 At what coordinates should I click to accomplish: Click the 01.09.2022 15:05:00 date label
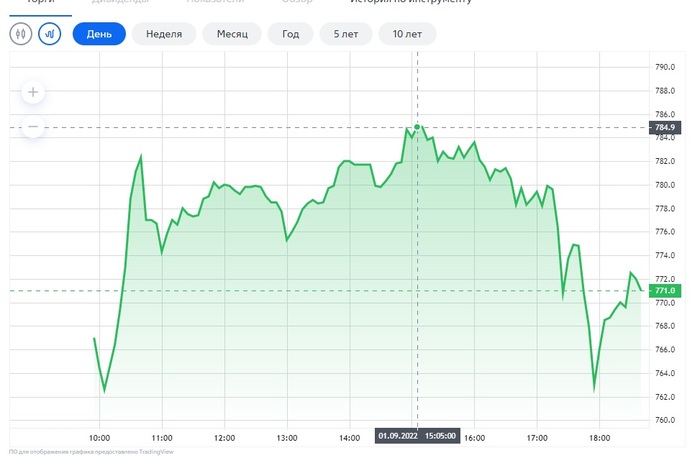click(x=417, y=435)
